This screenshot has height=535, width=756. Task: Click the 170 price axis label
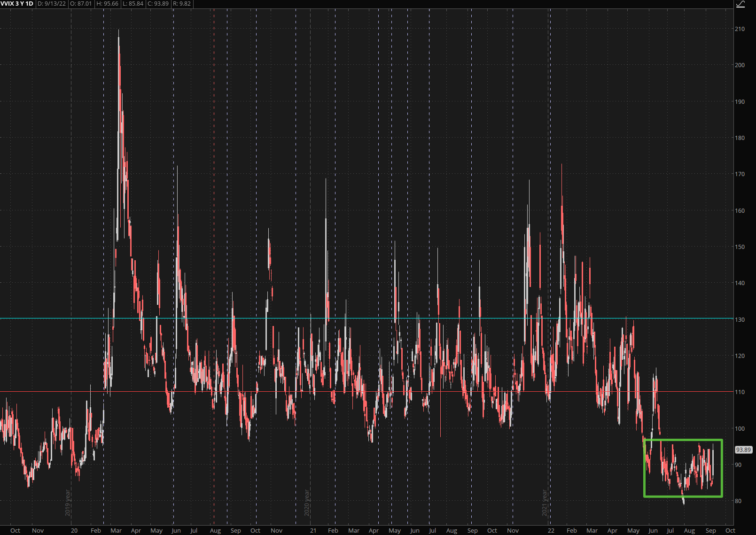740,174
